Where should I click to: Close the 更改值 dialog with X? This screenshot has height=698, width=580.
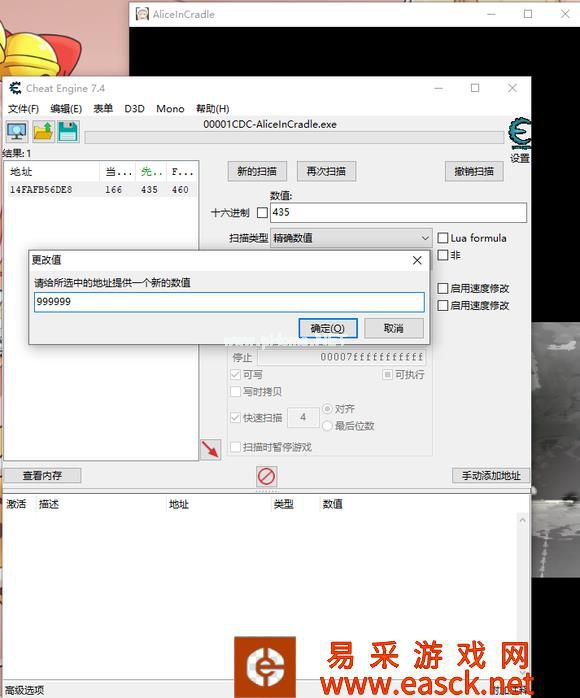point(417,260)
